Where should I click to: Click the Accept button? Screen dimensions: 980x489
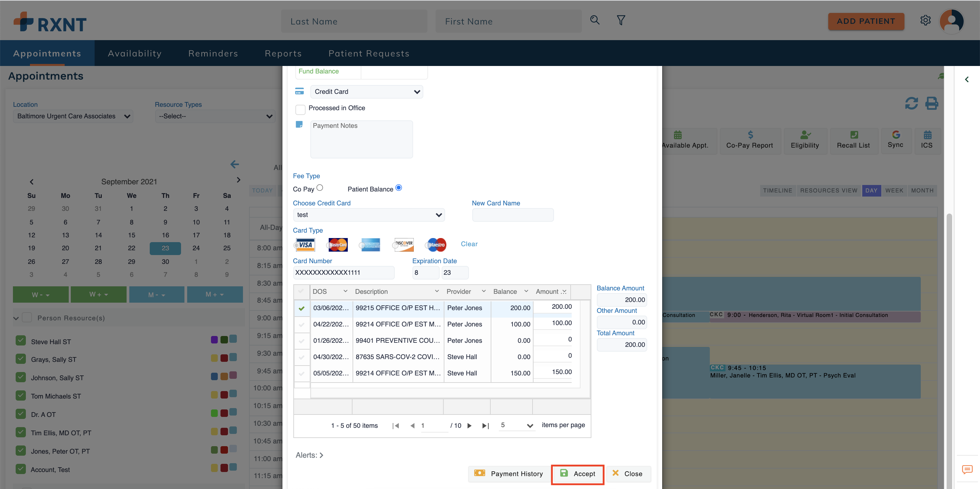(577, 474)
